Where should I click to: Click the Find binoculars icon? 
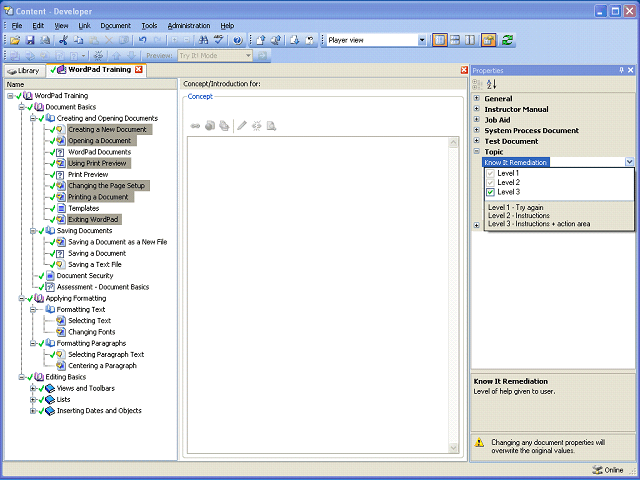(x=203, y=40)
